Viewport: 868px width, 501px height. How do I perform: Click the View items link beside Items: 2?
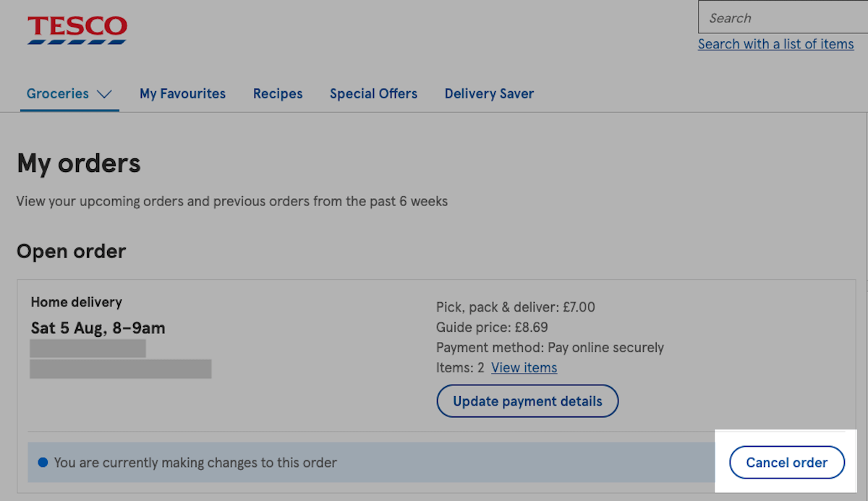click(x=524, y=367)
